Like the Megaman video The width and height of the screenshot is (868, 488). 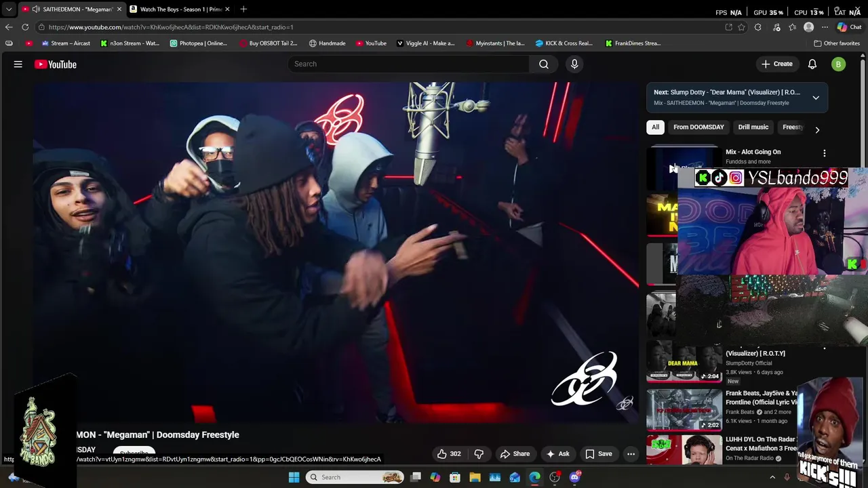449,454
